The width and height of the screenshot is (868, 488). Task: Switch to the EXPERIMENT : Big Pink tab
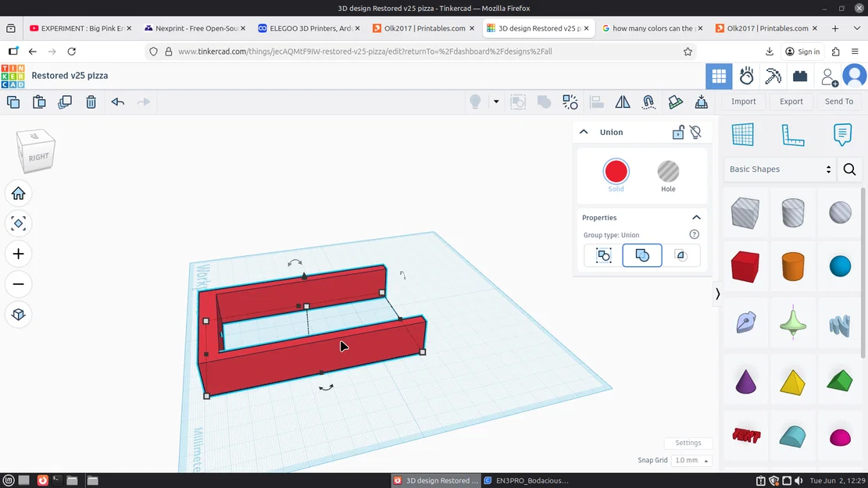pyautogui.click(x=80, y=28)
